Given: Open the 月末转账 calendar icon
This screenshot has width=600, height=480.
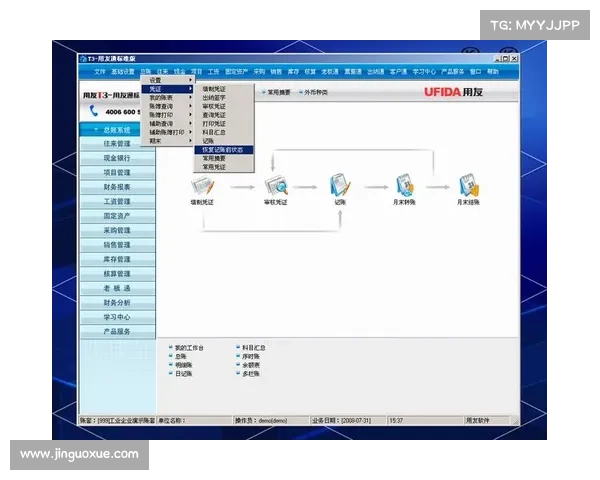Looking at the screenshot, I should click(x=404, y=185).
